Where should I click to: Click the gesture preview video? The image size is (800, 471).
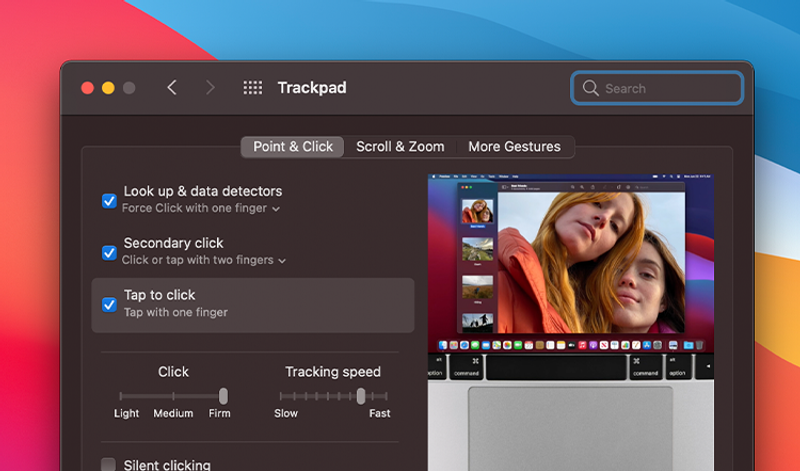(x=570, y=323)
